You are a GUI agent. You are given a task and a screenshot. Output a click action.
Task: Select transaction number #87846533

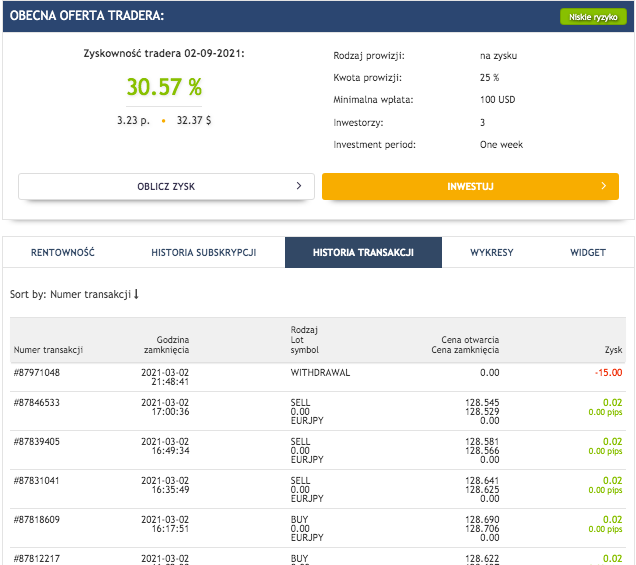click(37, 402)
